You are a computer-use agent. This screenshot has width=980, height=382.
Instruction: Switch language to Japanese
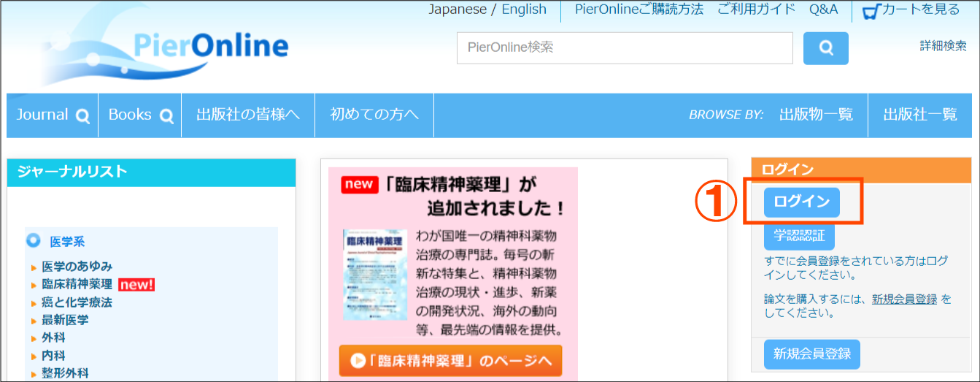[x=458, y=9]
